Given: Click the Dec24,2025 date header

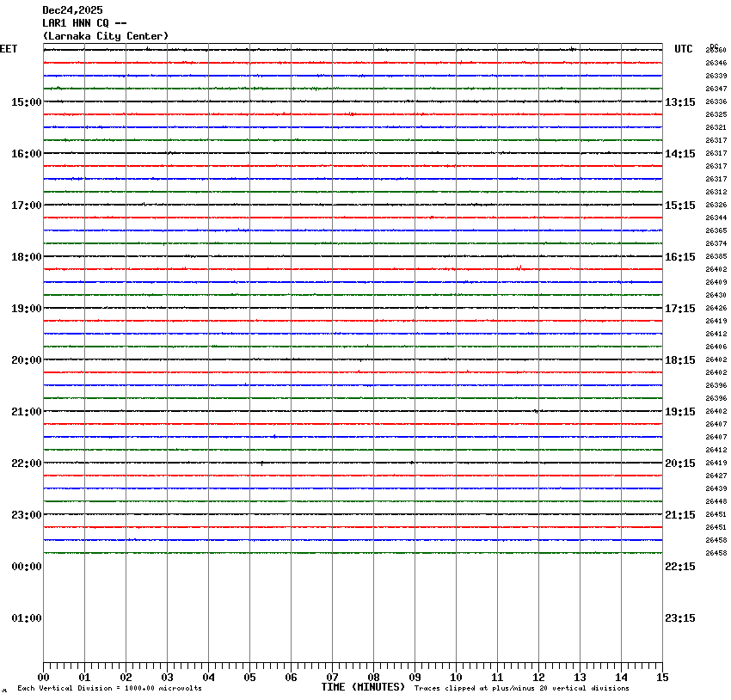Looking at the screenshot, I should coord(72,10).
